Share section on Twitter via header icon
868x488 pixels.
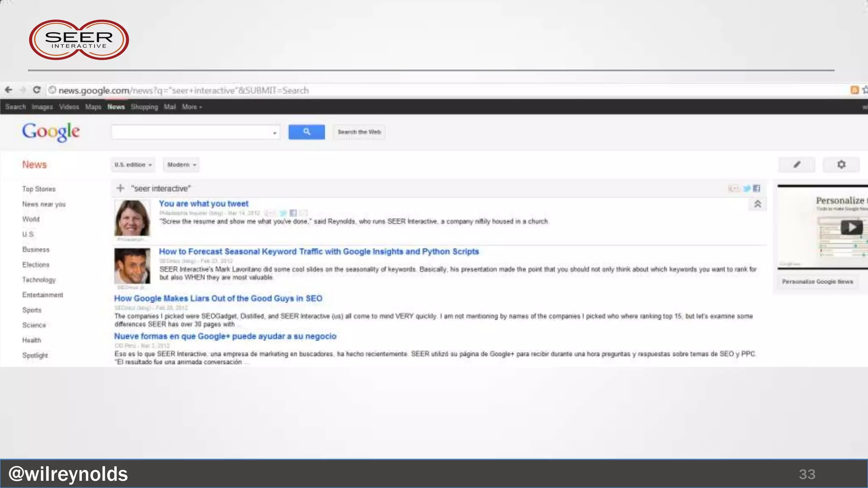pos(747,189)
